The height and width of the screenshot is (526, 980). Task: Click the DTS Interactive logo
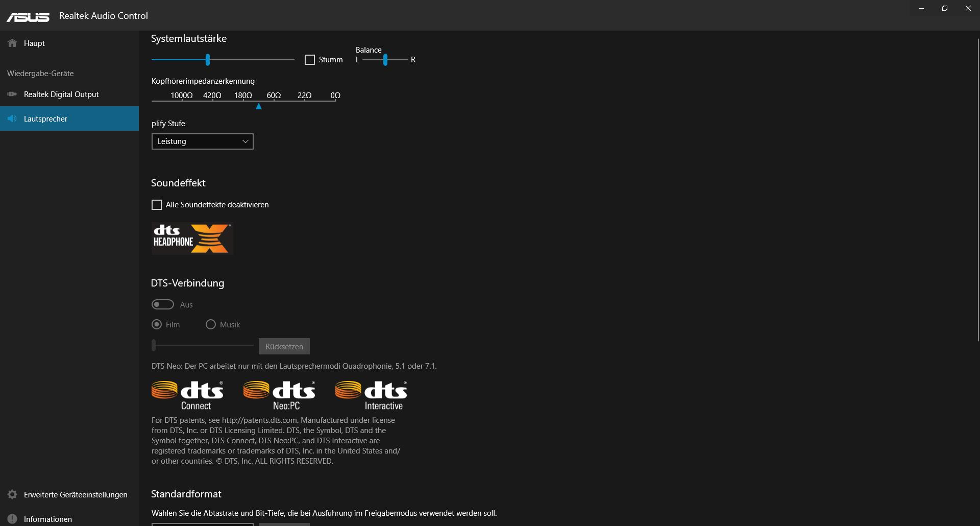click(x=371, y=396)
